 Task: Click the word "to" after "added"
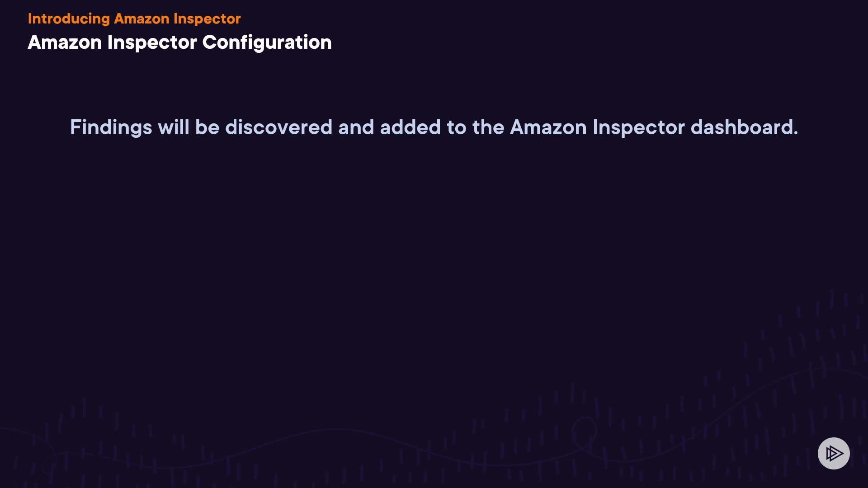456,127
